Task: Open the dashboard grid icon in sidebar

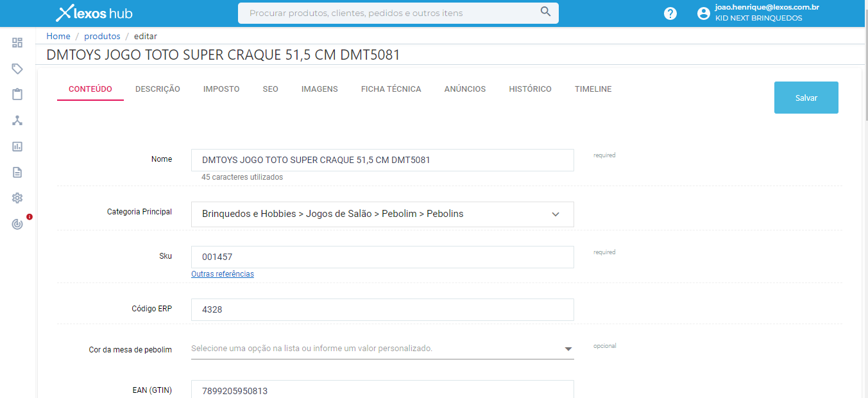Action: (x=17, y=42)
